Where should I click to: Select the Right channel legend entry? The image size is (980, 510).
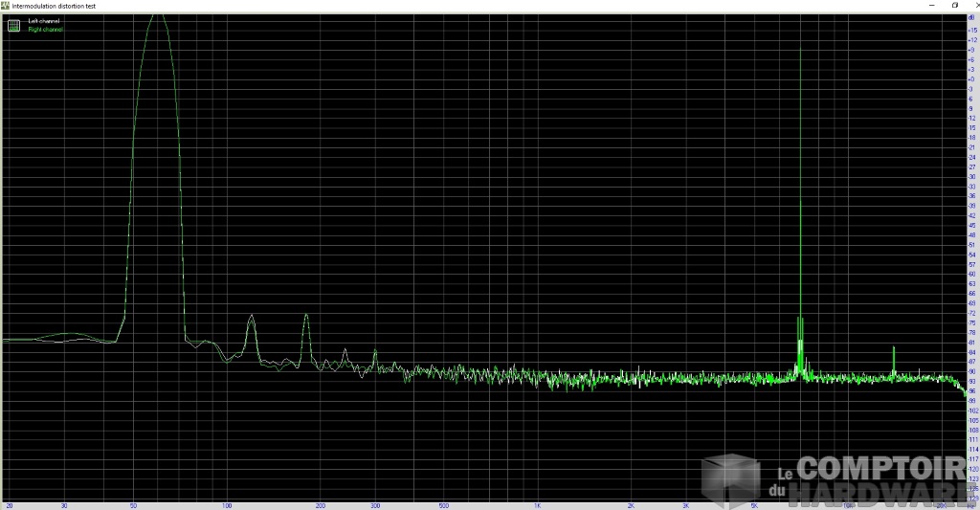[x=46, y=30]
